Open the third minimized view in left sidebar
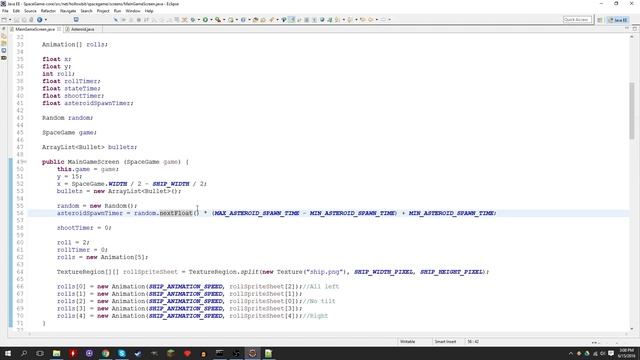640x360 pixels. (4, 51)
